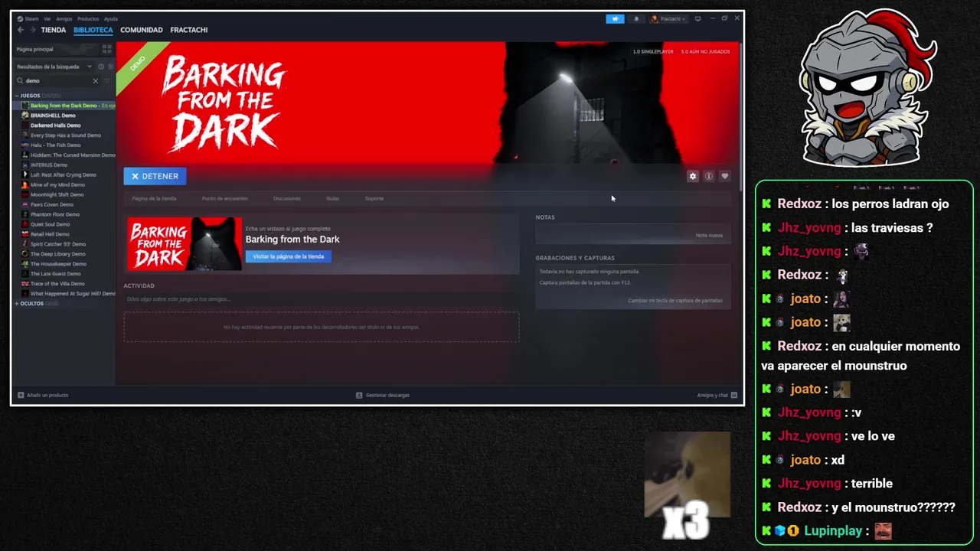
Task: Open the Steam menu
Action: (x=32, y=18)
